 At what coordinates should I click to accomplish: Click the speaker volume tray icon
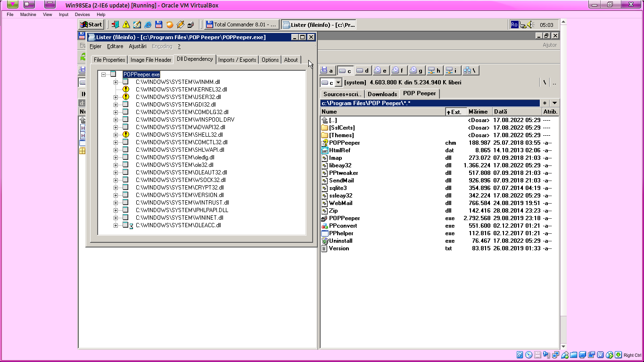pos(530,25)
